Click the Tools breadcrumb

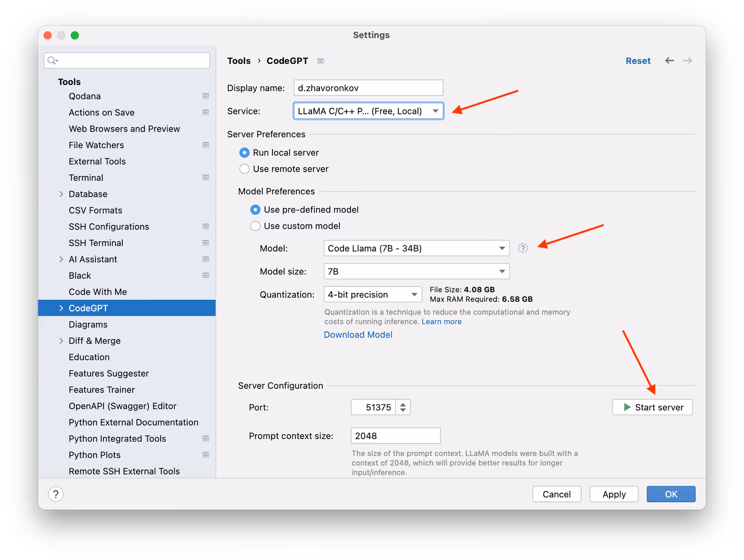pyautogui.click(x=239, y=61)
